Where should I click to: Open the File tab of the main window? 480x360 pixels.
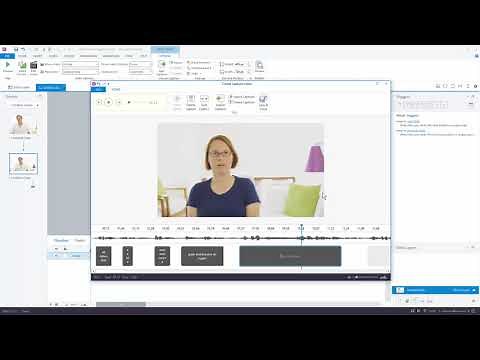pos(7,56)
